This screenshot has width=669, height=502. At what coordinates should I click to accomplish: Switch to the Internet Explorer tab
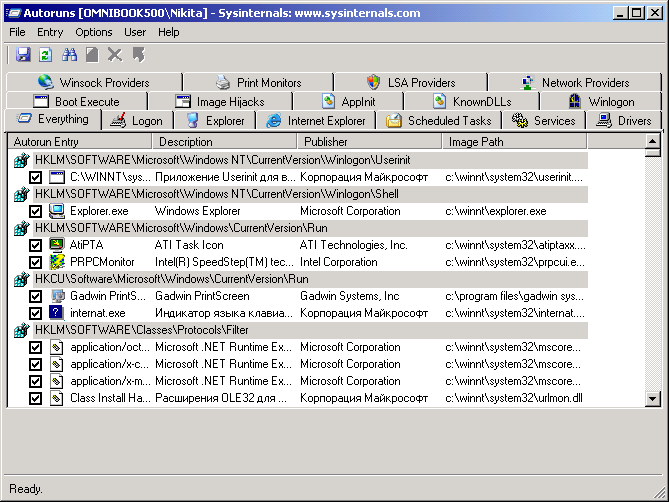coord(316,121)
